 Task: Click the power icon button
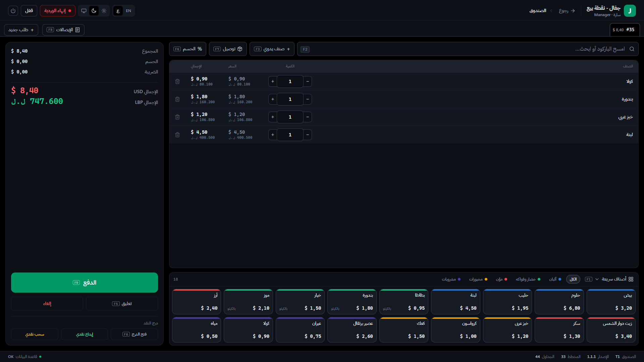point(13,11)
